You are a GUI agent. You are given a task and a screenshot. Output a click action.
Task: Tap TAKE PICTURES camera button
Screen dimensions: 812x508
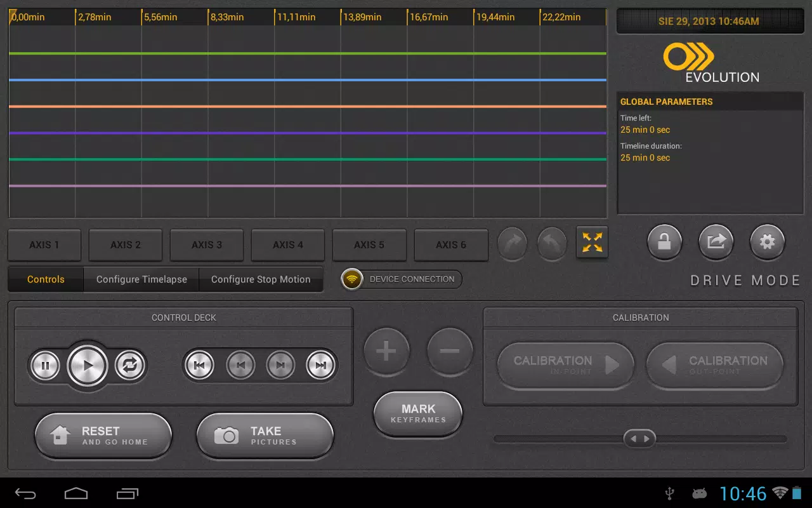tap(265, 436)
